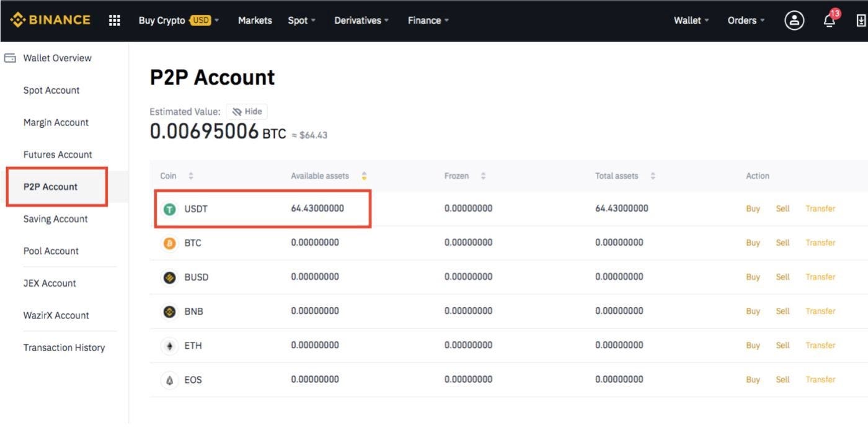The image size is (868, 435).
Task: Click Transfer in the BNB row
Action: [x=820, y=312]
